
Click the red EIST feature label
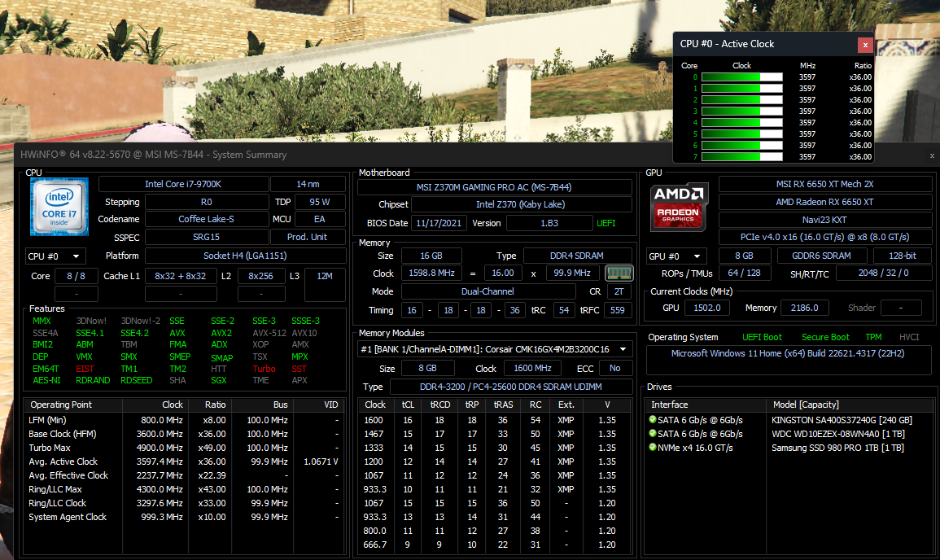coord(85,369)
